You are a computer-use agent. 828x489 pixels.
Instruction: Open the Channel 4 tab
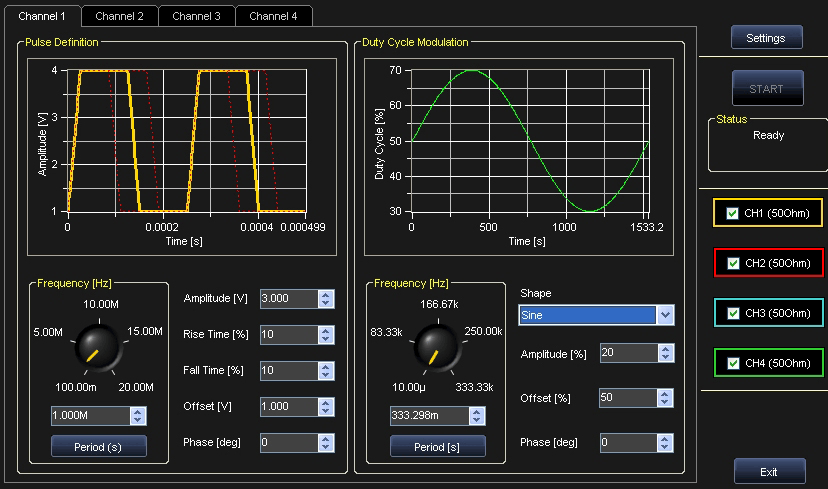(x=273, y=16)
